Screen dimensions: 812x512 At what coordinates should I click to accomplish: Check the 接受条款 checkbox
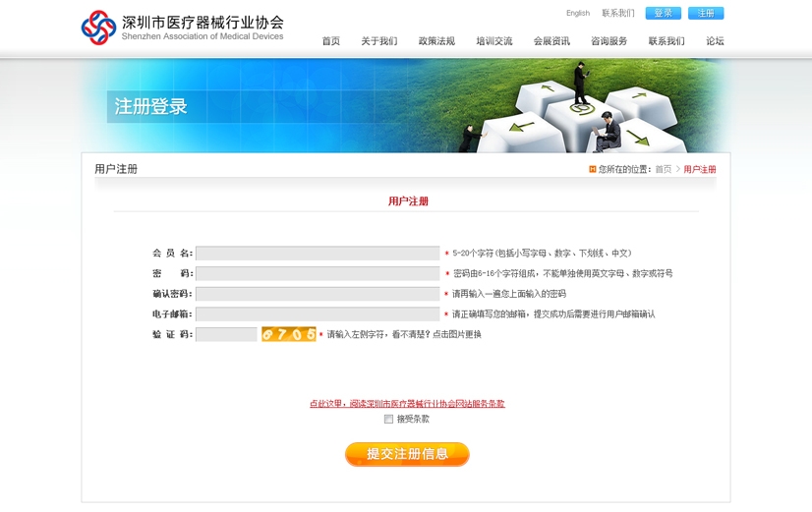(389, 419)
